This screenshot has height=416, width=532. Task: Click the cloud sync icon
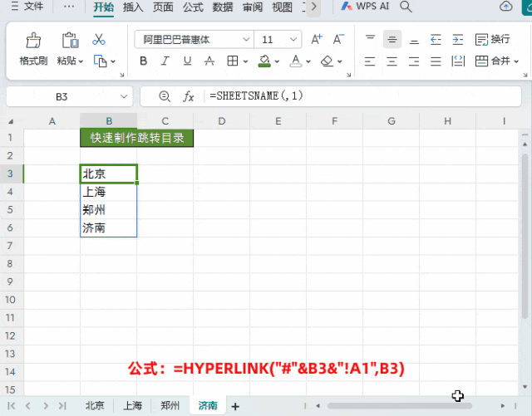[x=506, y=6]
